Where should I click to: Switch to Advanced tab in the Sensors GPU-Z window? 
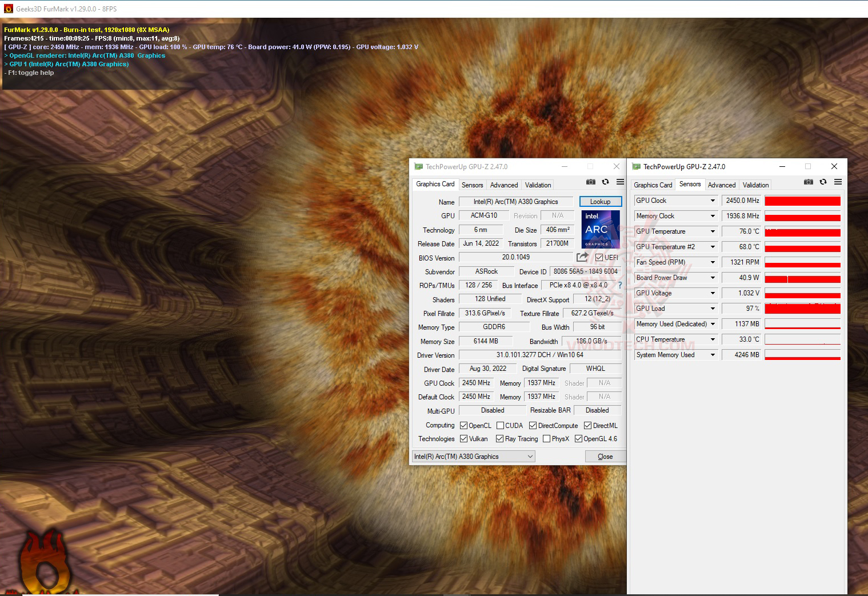tap(722, 185)
